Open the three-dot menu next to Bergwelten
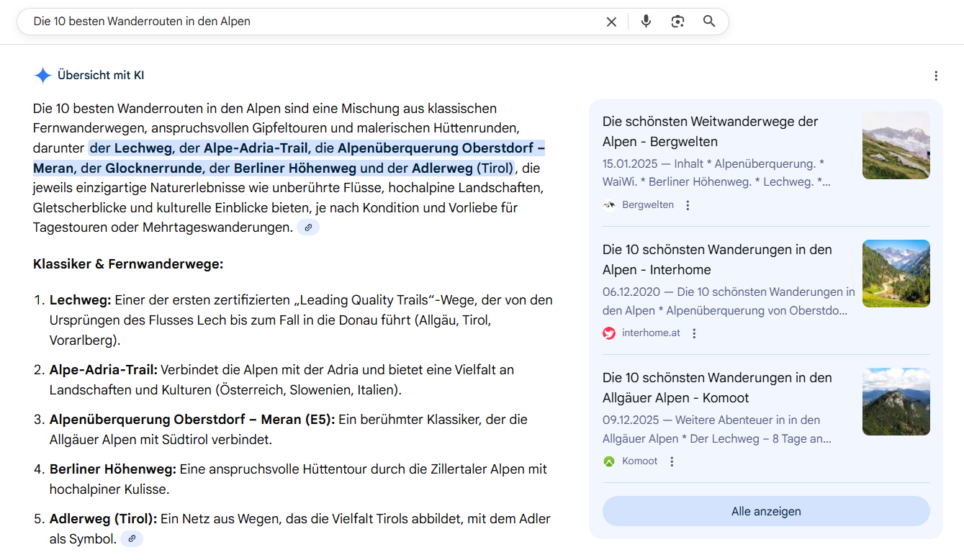This screenshot has width=964, height=560. [688, 205]
